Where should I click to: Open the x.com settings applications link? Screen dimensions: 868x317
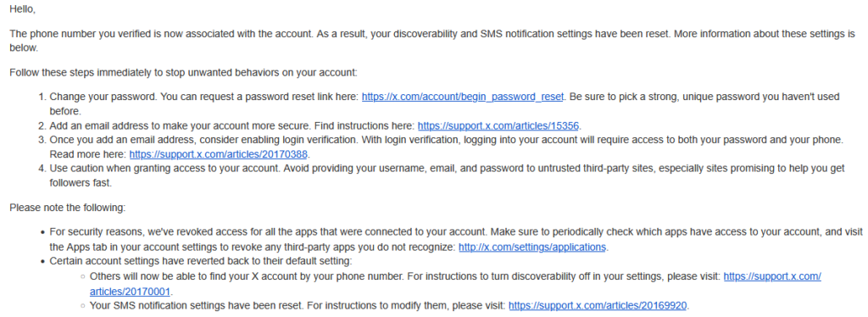tap(532, 247)
